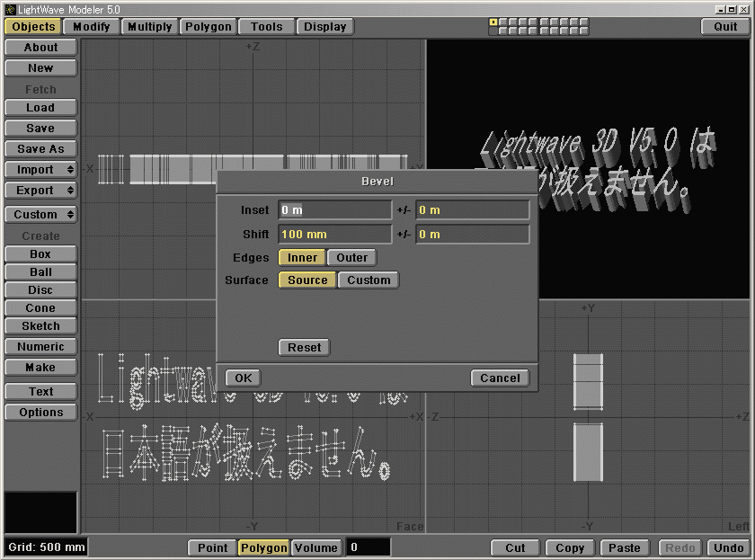Click the Outer edges toggle button
Screen dimensions: 755x560
(351, 258)
